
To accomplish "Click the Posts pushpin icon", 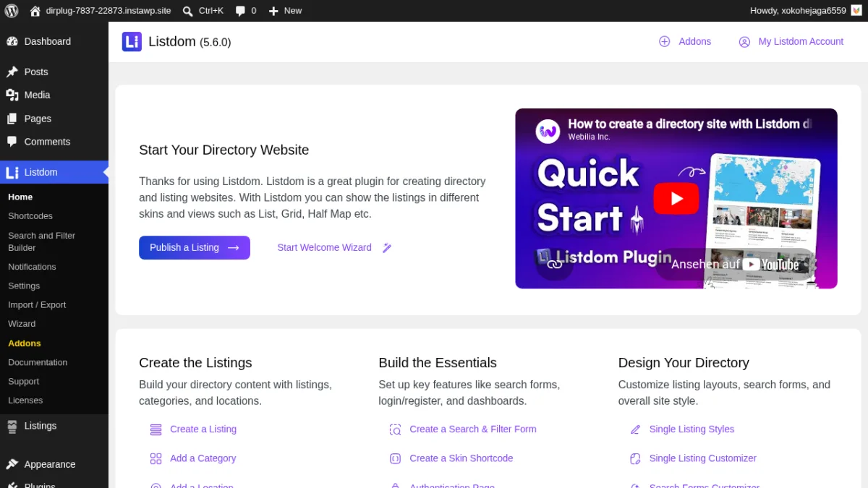I will click(12, 72).
